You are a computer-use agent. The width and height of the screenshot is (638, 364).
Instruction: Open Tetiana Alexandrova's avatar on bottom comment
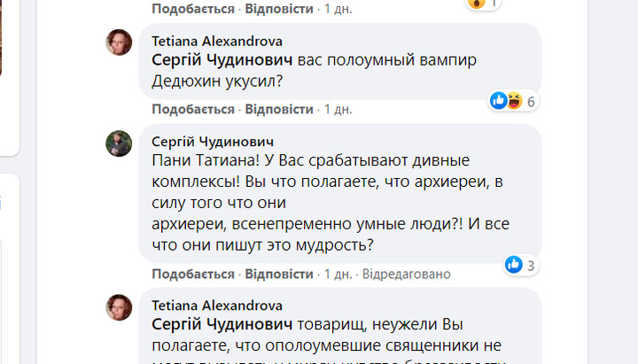point(119,307)
